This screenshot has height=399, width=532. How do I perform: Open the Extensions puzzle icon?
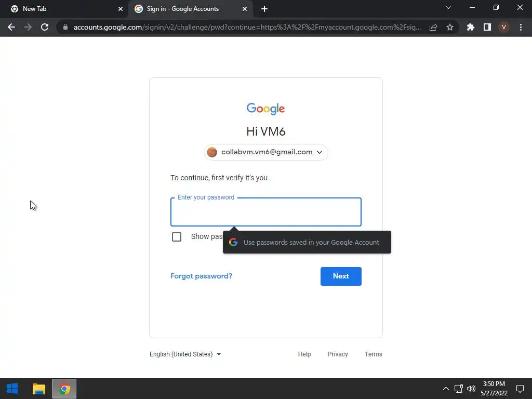[x=471, y=27]
